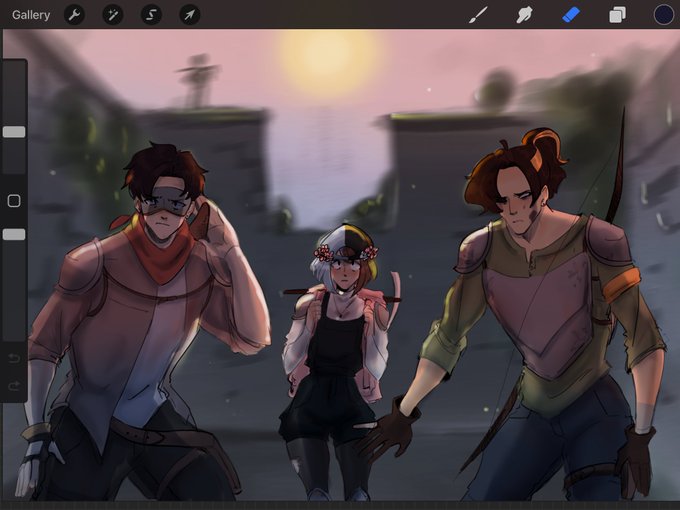Open the Actions wrench menu
The width and height of the screenshot is (680, 510).
(x=74, y=15)
